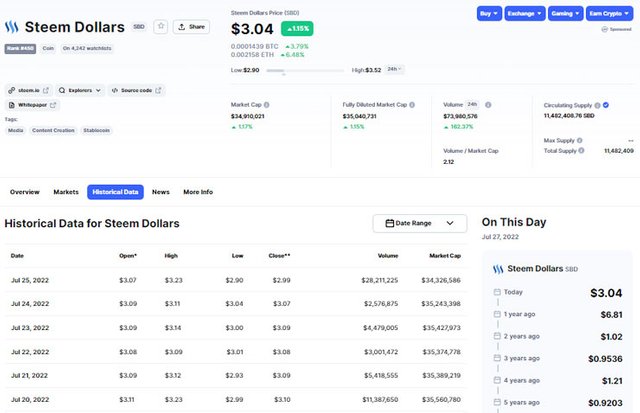The width and height of the screenshot is (640, 413).
Task: Click the calendar icon beside 5 years ago
Action: click(x=497, y=402)
